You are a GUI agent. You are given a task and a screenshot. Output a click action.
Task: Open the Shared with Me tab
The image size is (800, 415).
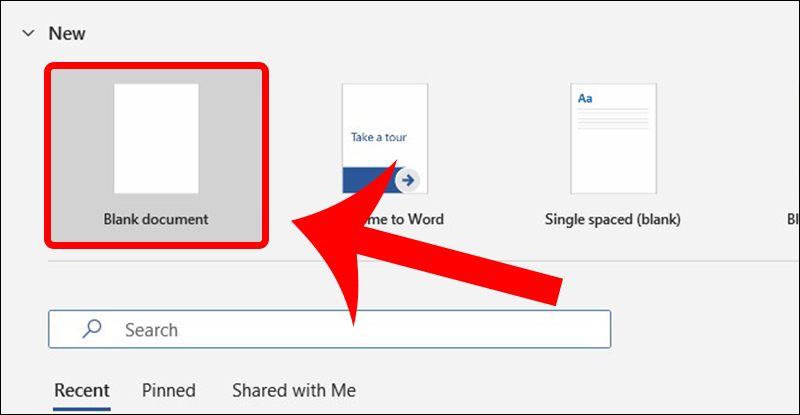click(x=293, y=390)
